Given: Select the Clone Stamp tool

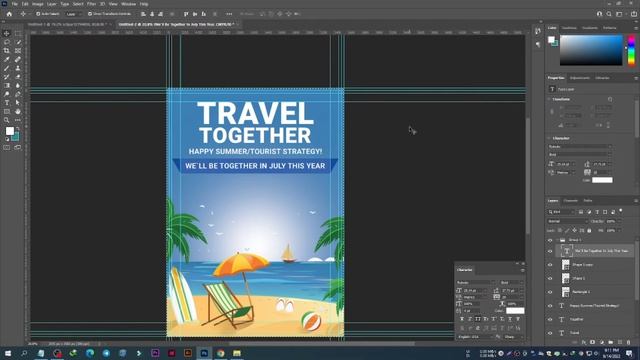Looking at the screenshot, I should pos(18,68).
